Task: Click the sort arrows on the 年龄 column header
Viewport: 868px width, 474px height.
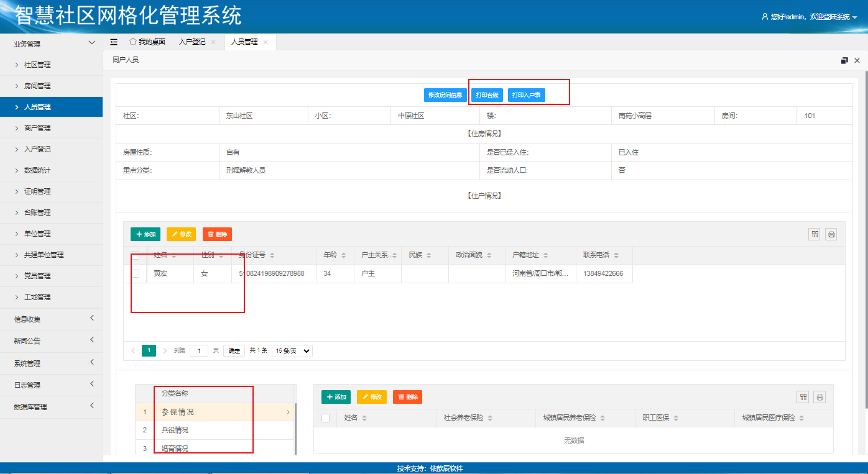Action: point(343,255)
